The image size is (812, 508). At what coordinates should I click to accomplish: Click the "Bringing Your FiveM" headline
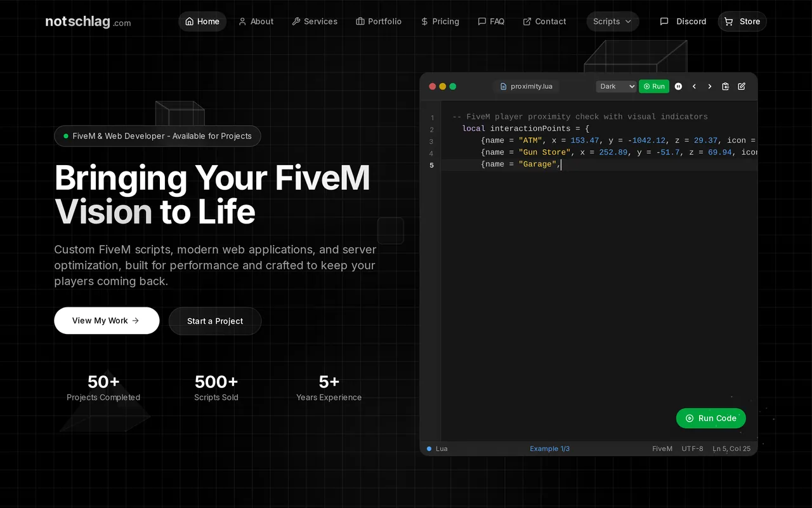(x=212, y=177)
